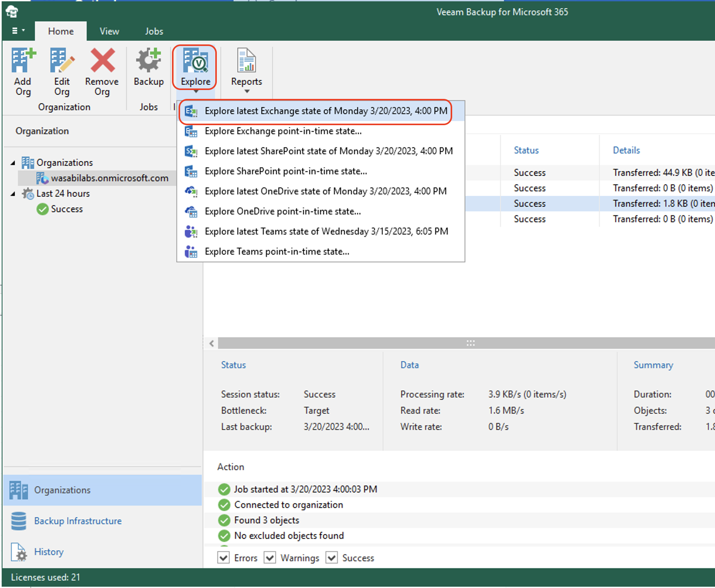The image size is (715, 588).
Task: Click Organizations building icon in bottom navigation
Action: click(x=19, y=490)
